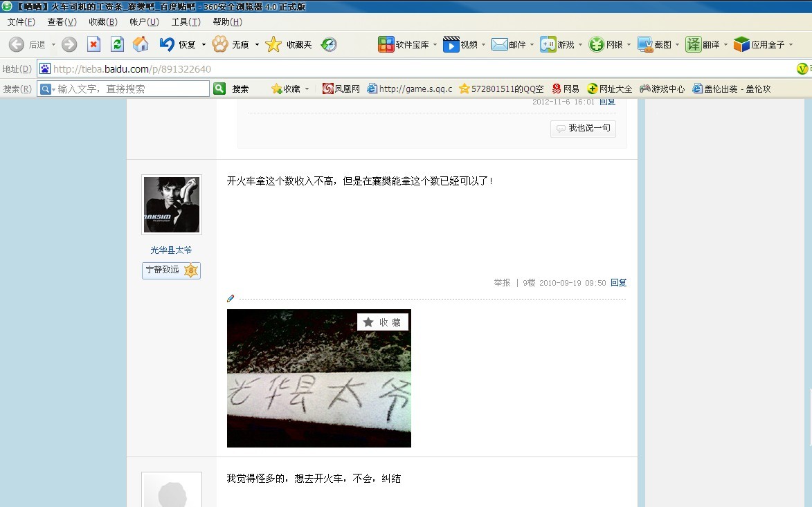812x507 pixels.
Task: Click the Baidu paw icon in address bar
Action: [x=45, y=68]
